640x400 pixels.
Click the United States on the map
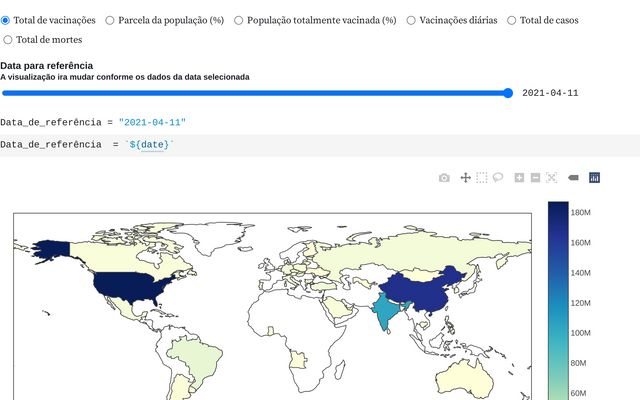point(125,286)
